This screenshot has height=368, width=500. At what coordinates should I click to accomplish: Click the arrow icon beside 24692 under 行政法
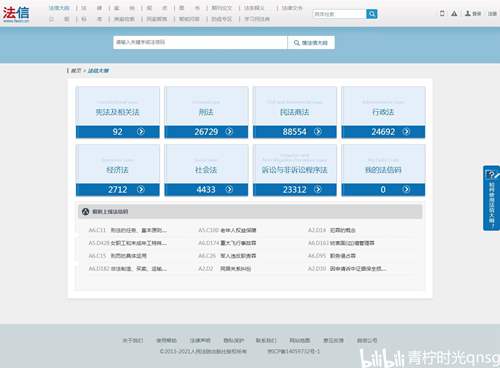click(406, 132)
